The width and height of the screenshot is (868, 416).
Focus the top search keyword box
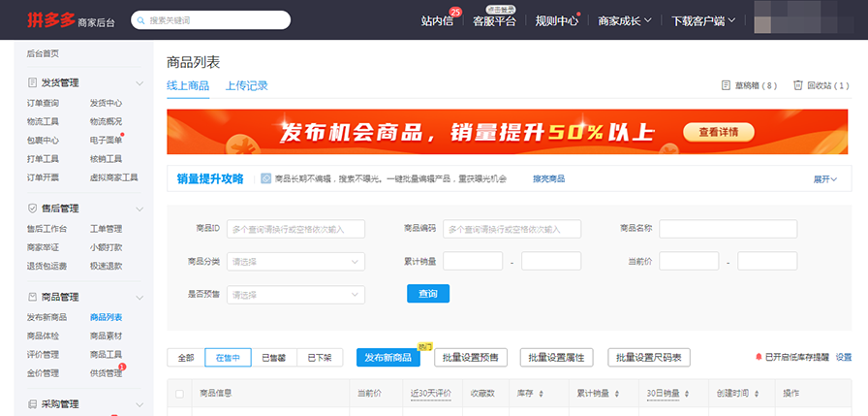click(210, 20)
